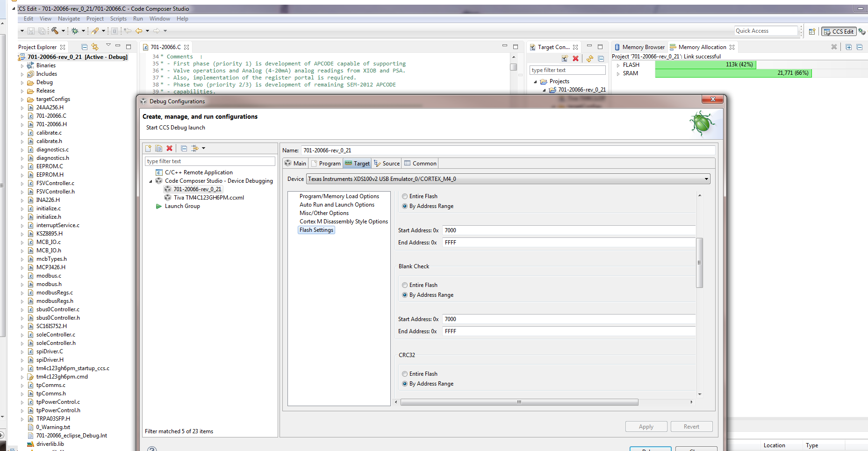This screenshot has width=868, height=451.
Task: Expand the Debug folder in Project Explorer
Action: coord(22,83)
